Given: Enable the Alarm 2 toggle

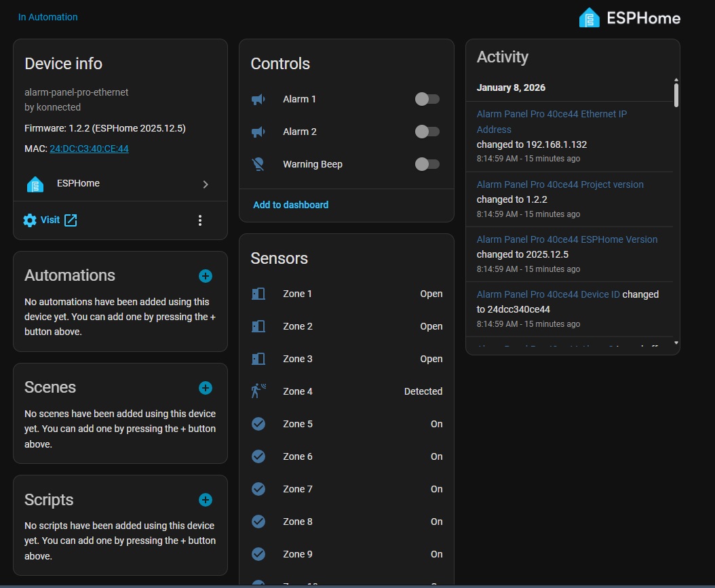Looking at the screenshot, I should tap(427, 132).
